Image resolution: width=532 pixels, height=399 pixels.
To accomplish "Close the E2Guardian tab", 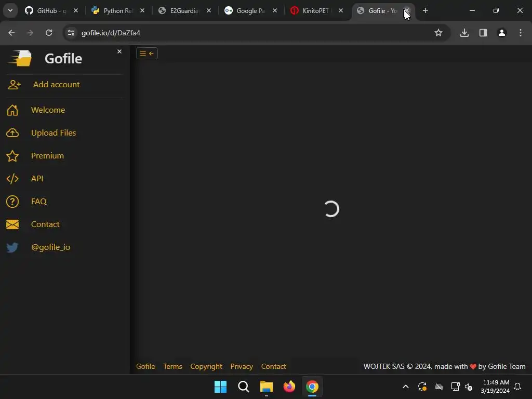I will point(209,11).
